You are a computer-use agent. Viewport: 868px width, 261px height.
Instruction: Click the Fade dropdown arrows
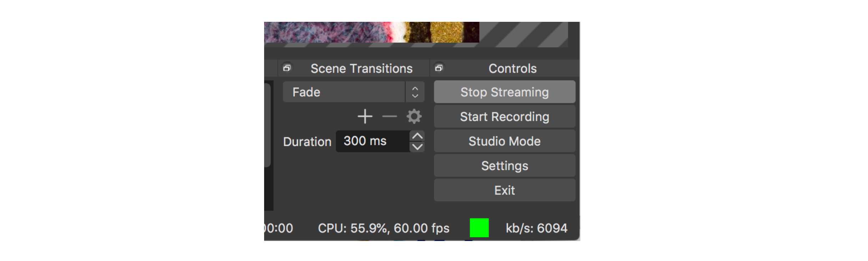point(415,92)
